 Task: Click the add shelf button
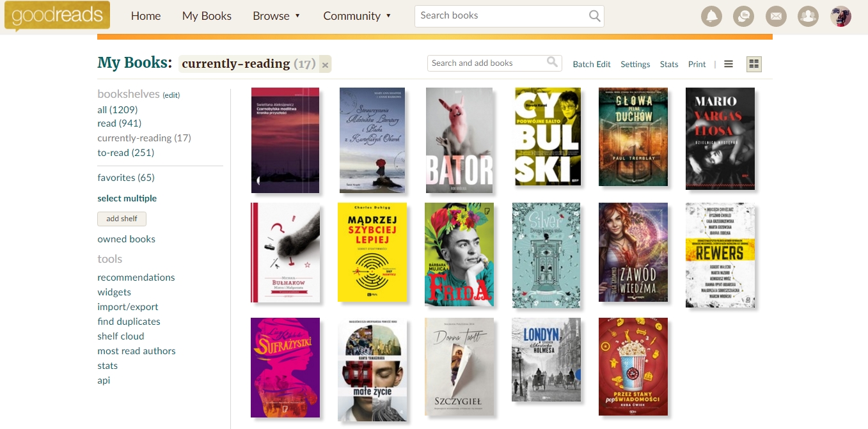point(122,219)
